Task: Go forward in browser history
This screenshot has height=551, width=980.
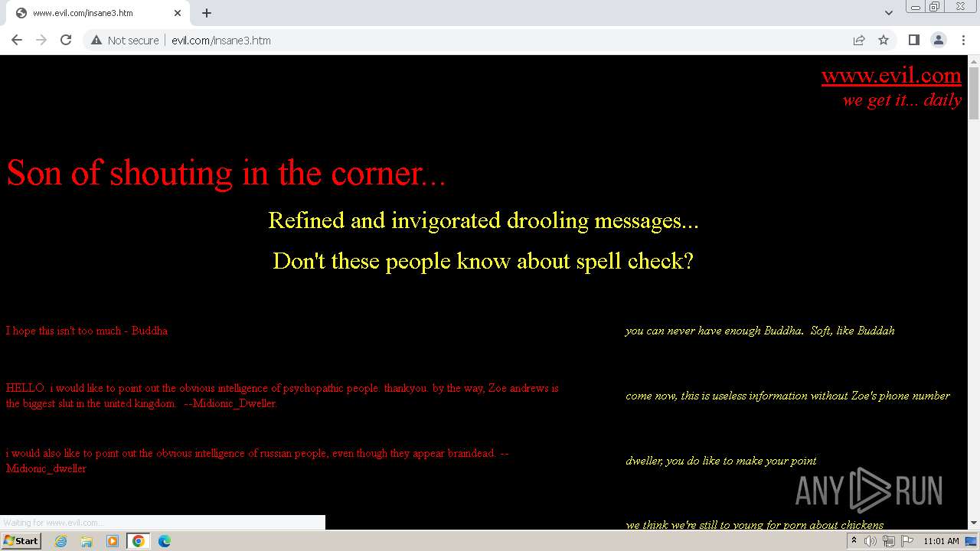Action: 41,40
